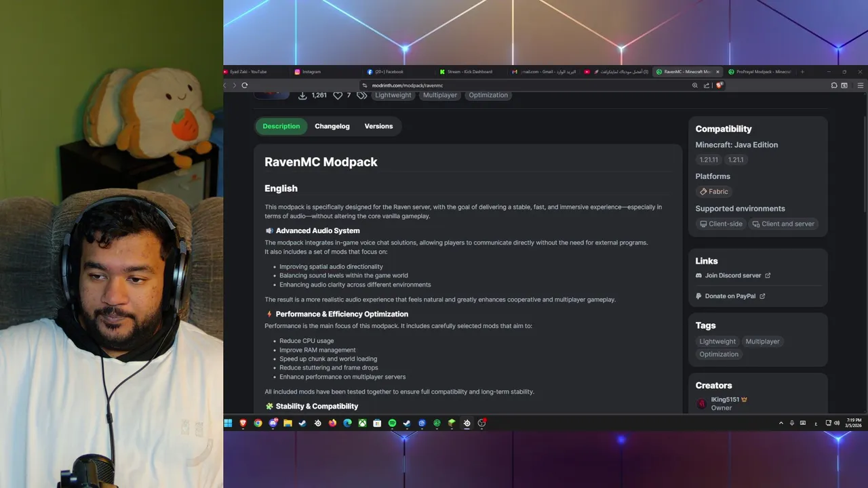Click the share icon in address bar
The width and height of the screenshot is (868, 488).
click(x=707, y=85)
